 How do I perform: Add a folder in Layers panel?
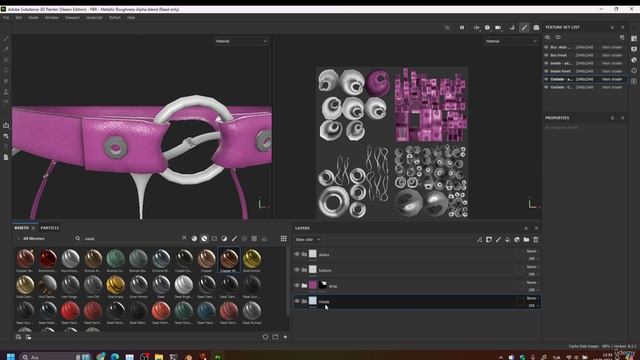click(527, 240)
